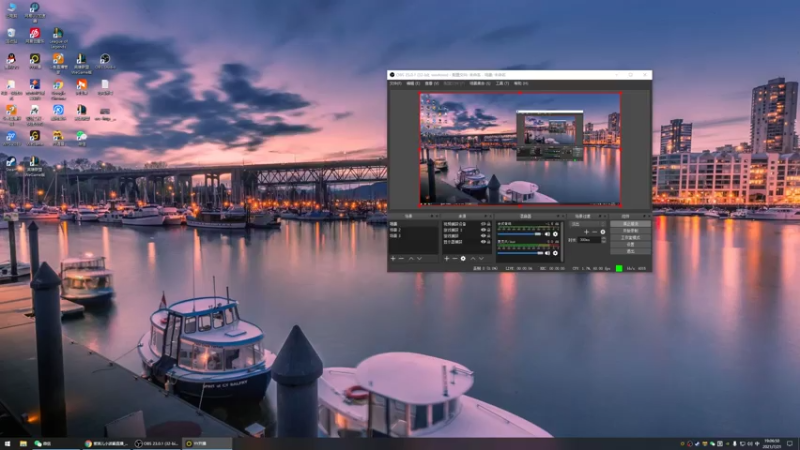Click the 设置 settings button in Controls

[x=631, y=244]
